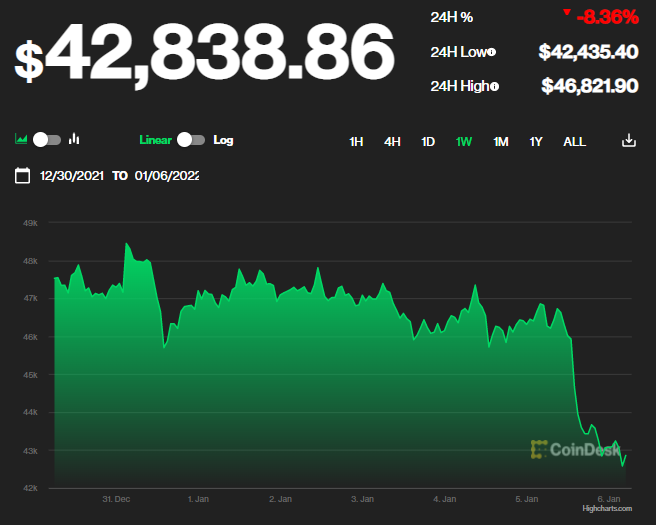656x525 pixels.
Task: Select the 1Y time range button
Action: [536, 142]
